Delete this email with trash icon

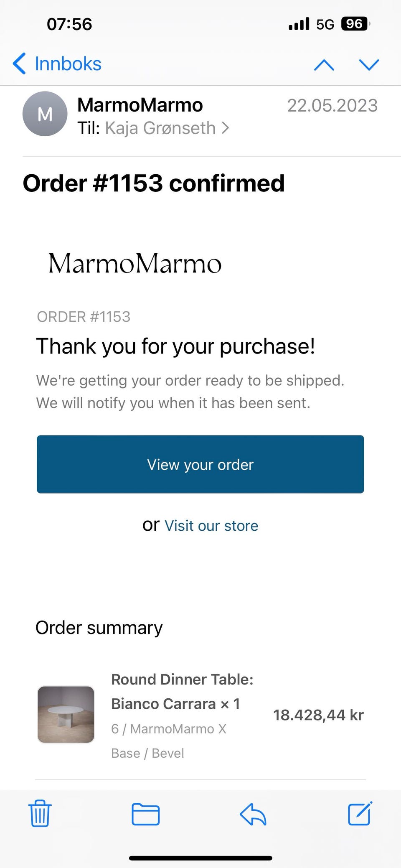(40, 814)
